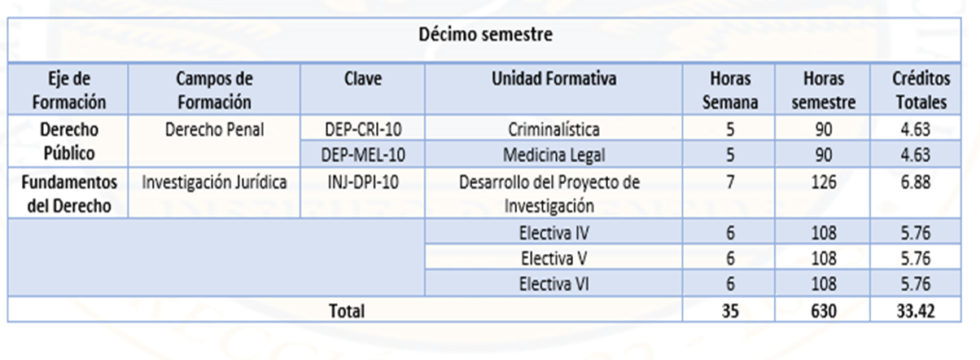980x360 pixels.
Task: Click the "Criminalística" unit cell
Action: 553,129
